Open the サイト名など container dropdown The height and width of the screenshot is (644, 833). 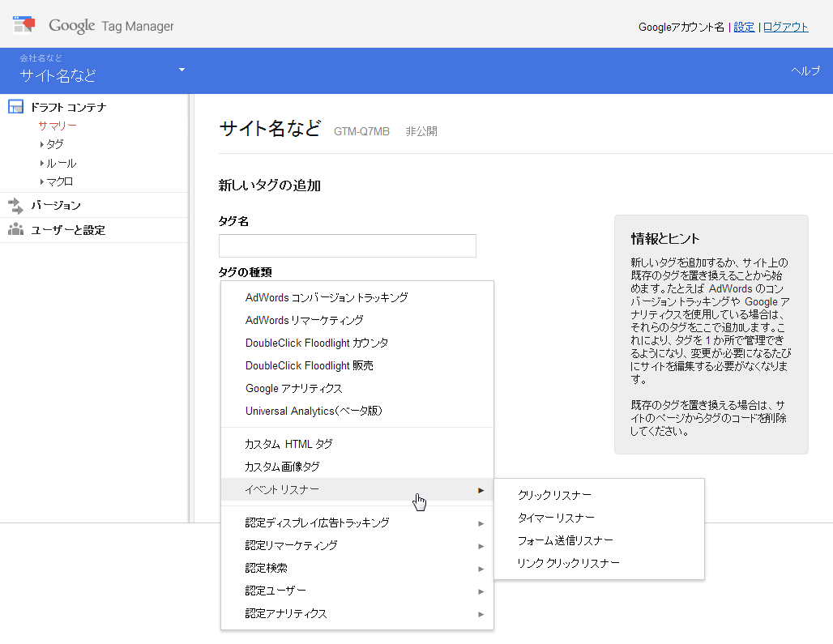(182, 70)
